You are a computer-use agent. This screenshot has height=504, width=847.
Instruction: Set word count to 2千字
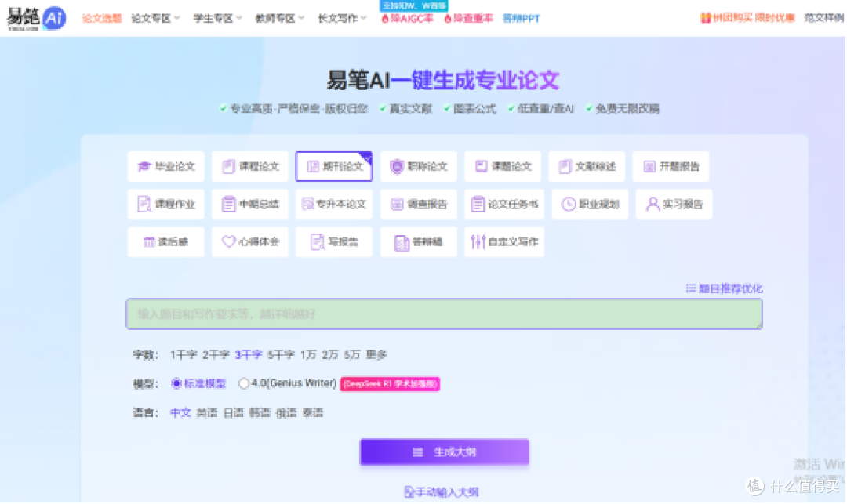coord(216,355)
